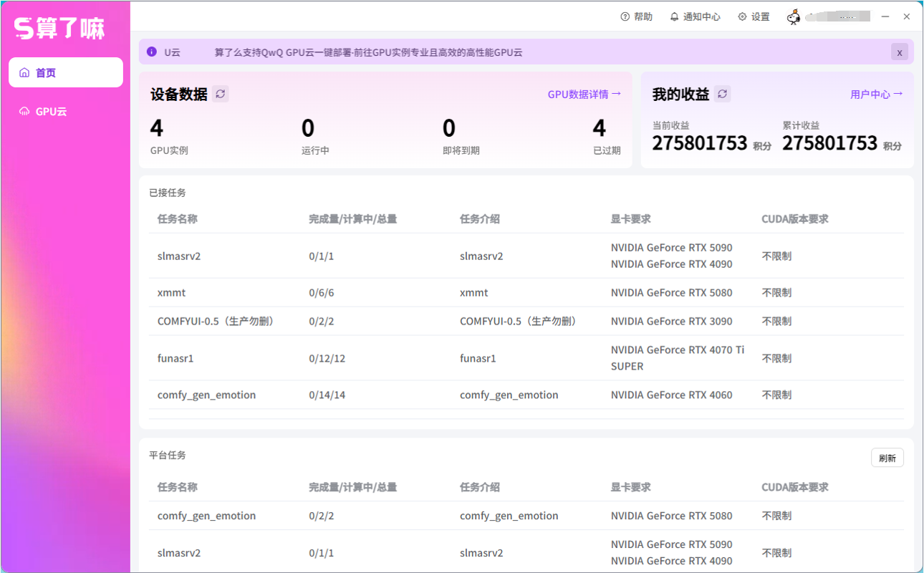
Task: Select slmasrv2 name in 已接任务 table
Action: [x=179, y=256]
